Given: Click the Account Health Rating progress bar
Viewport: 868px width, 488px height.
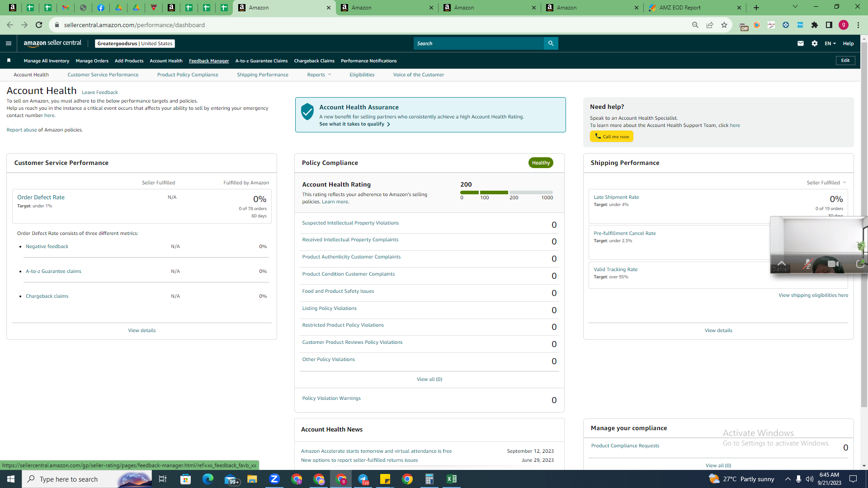Looking at the screenshot, I should [506, 192].
